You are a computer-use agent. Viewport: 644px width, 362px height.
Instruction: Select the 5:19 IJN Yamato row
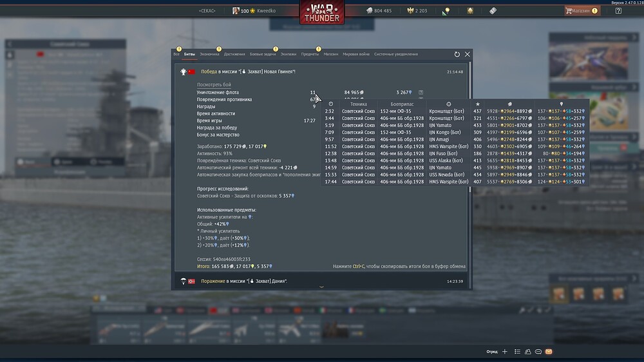pos(455,126)
